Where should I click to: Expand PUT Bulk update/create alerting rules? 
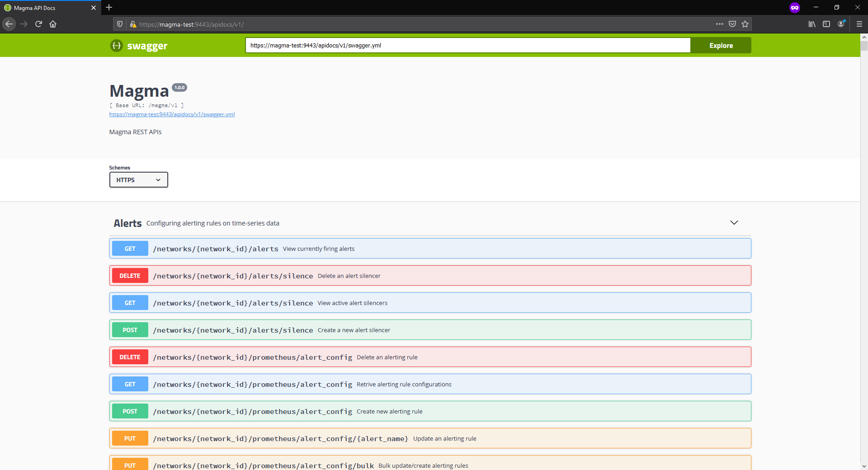(x=430, y=463)
